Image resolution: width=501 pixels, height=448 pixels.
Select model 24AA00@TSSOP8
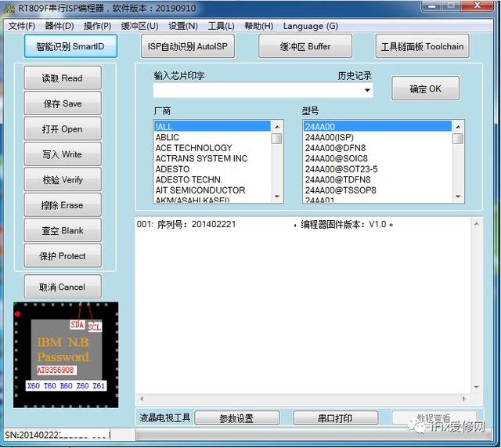377,190
